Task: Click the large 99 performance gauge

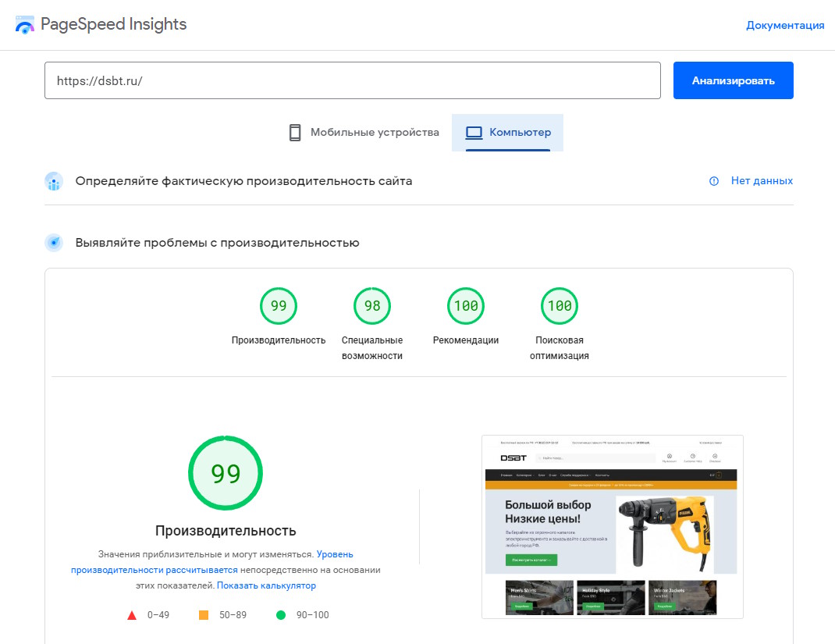Action: point(226,473)
